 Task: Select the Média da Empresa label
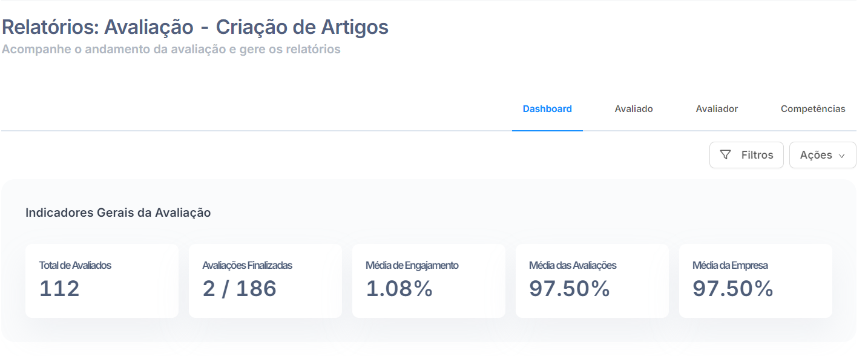tap(730, 265)
